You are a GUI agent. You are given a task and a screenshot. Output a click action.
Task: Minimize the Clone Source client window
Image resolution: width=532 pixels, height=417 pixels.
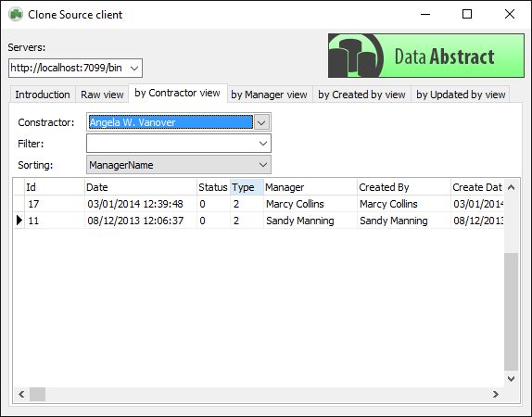[425, 14]
